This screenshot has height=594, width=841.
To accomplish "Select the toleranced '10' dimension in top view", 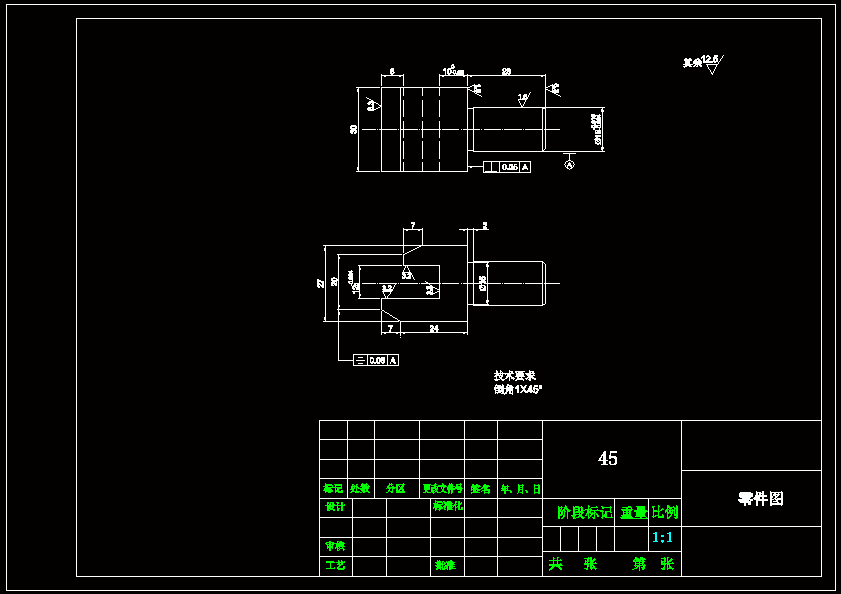I will (x=453, y=71).
